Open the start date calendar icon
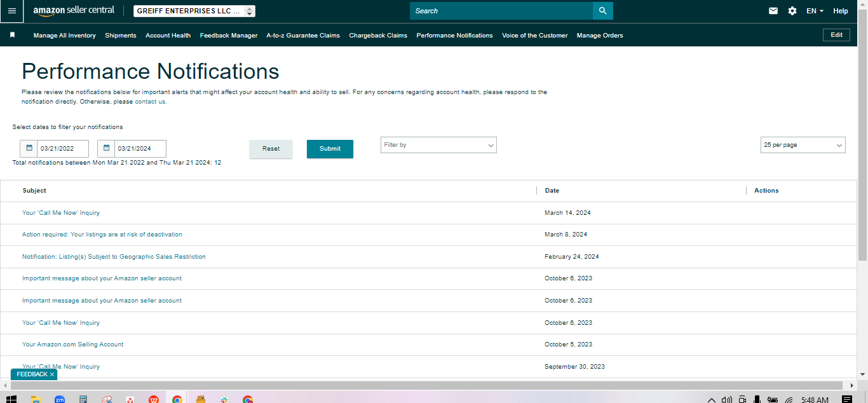 [29, 148]
